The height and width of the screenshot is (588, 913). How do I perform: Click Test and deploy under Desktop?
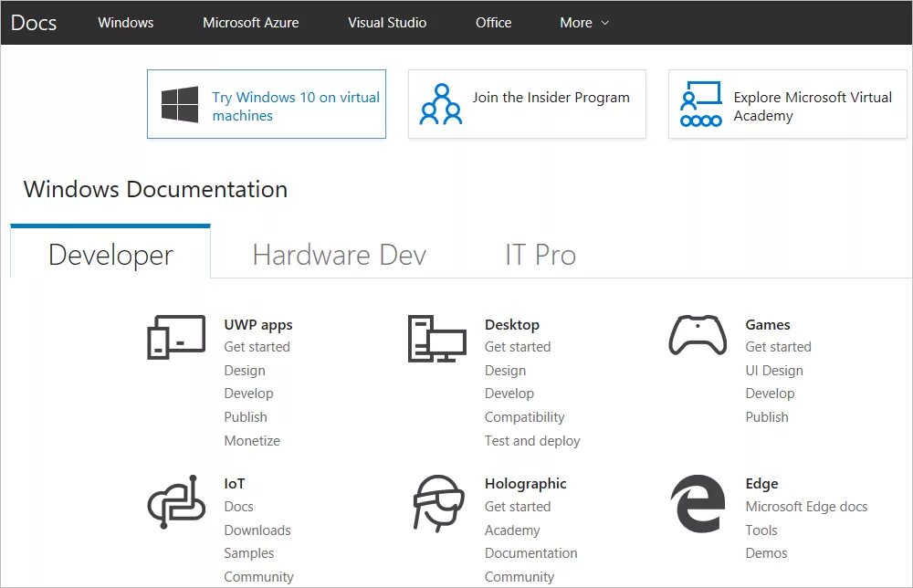(x=532, y=441)
